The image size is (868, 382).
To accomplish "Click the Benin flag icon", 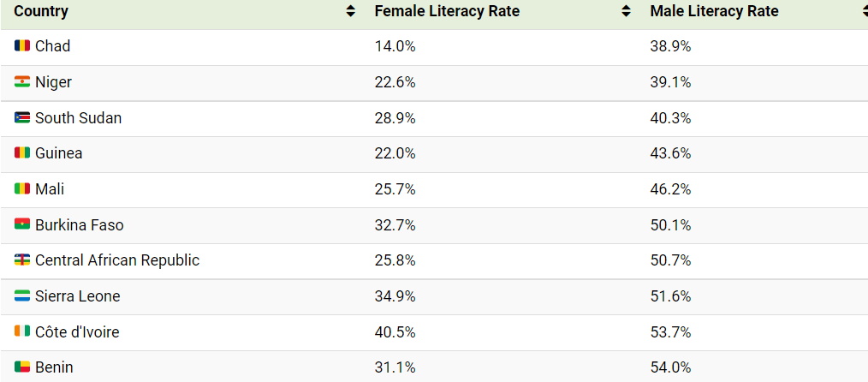I will [x=22, y=367].
